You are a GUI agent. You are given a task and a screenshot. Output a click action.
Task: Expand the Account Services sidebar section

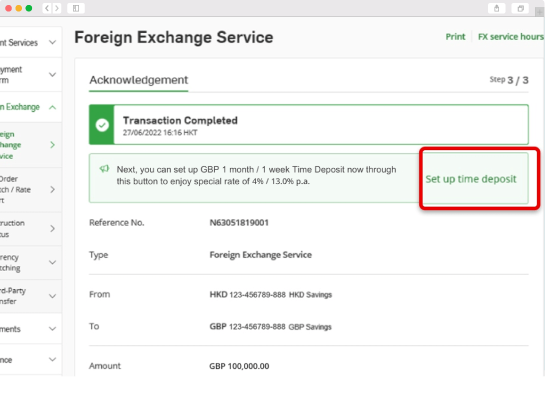tap(52, 42)
